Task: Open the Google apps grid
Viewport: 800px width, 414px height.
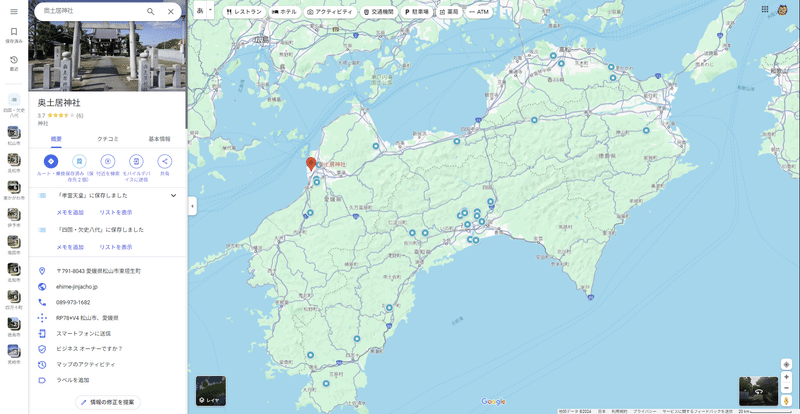Action: [x=764, y=9]
